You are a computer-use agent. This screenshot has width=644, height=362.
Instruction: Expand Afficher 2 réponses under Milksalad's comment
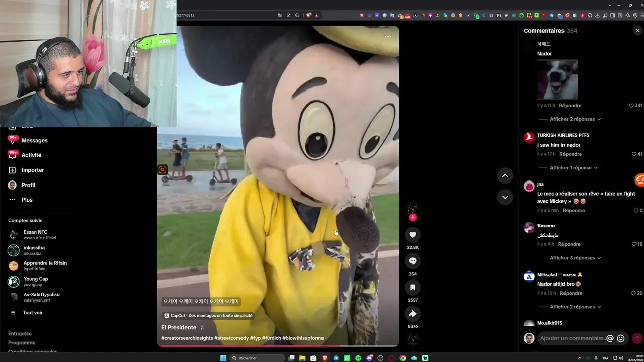[x=575, y=307]
